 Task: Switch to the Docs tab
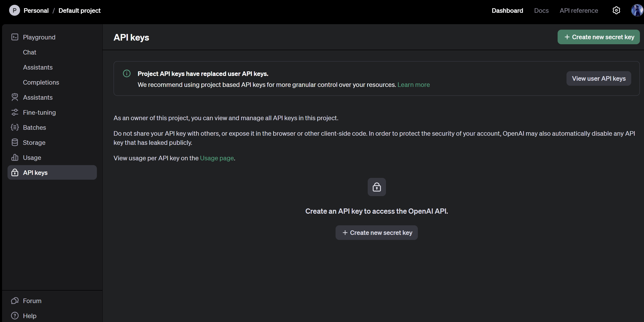[x=541, y=10]
